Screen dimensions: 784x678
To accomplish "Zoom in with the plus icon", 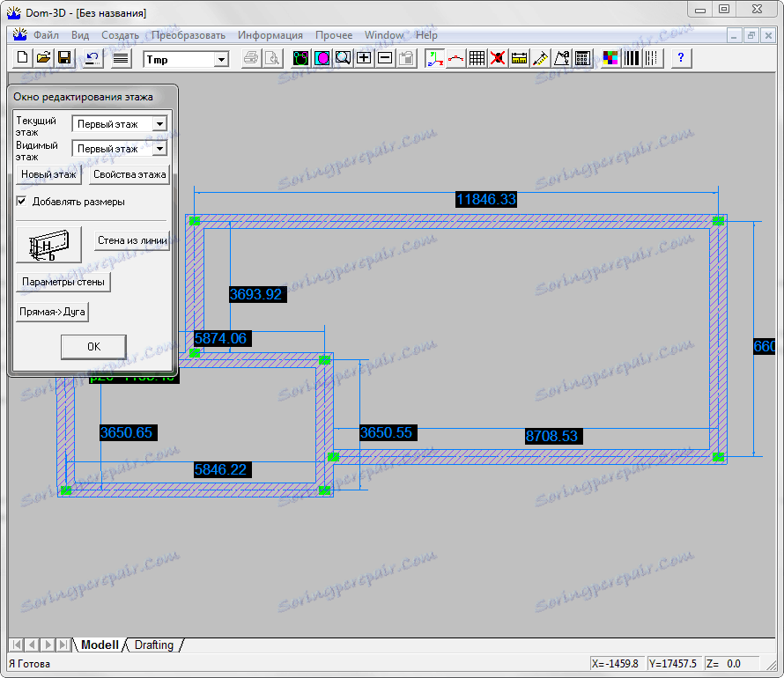I will [364, 58].
